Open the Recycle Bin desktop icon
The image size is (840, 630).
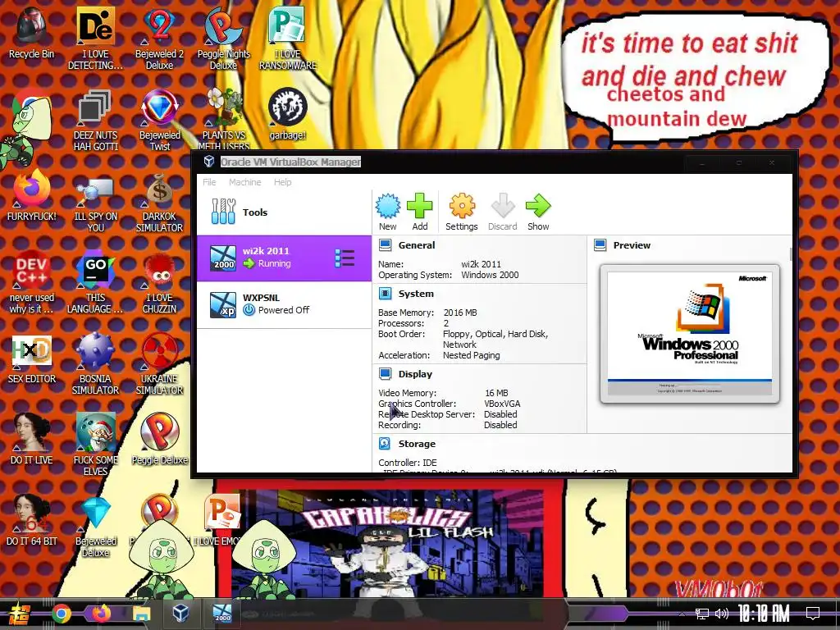click(x=31, y=33)
